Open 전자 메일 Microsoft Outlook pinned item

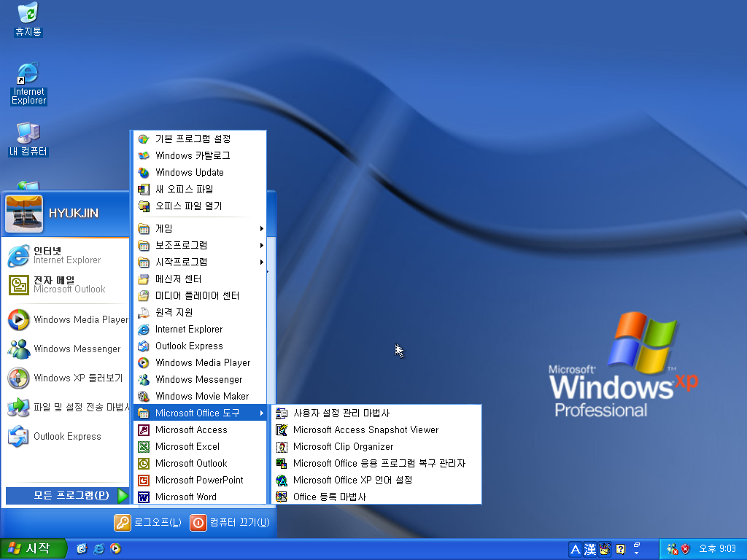coord(66,285)
